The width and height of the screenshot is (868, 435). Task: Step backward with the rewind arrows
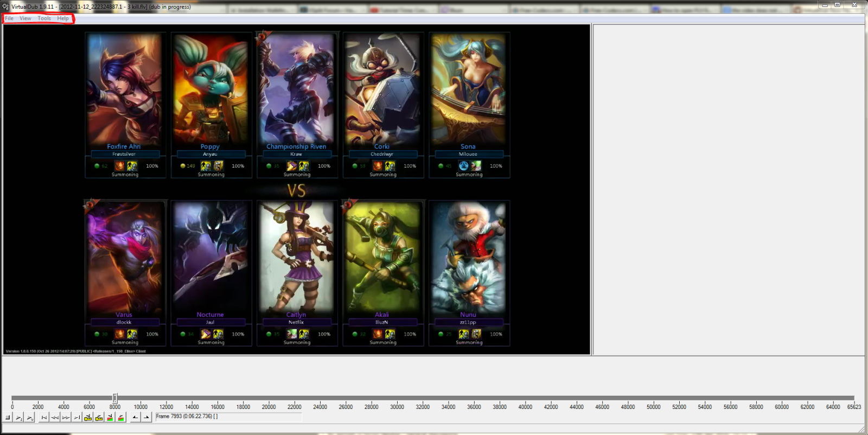coord(55,417)
